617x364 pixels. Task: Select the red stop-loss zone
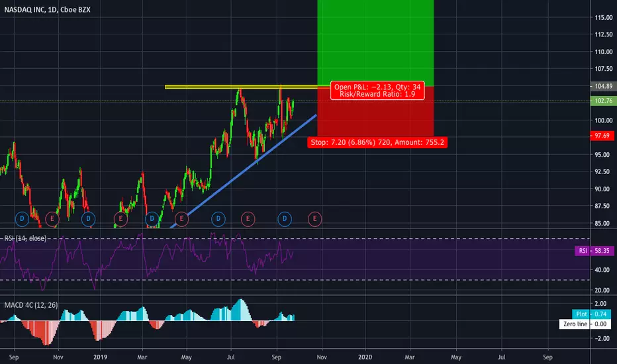pos(376,111)
